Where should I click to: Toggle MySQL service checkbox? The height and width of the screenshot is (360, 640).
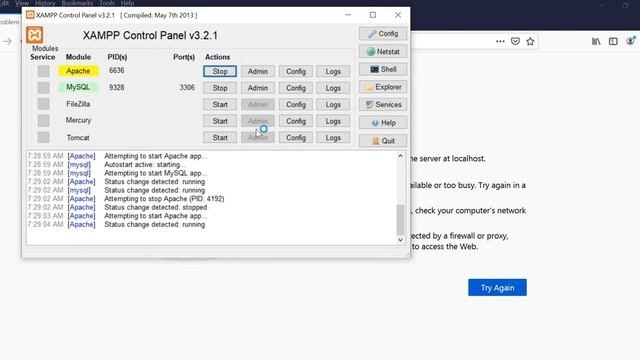point(43,87)
